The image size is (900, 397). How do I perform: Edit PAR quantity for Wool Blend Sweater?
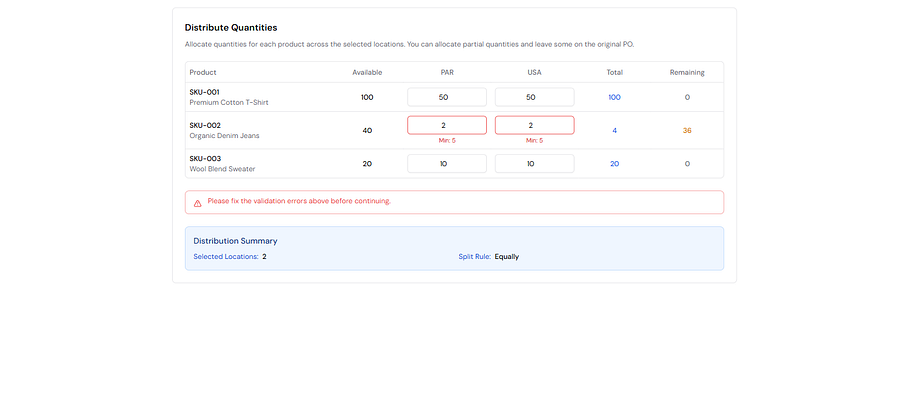click(447, 164)
